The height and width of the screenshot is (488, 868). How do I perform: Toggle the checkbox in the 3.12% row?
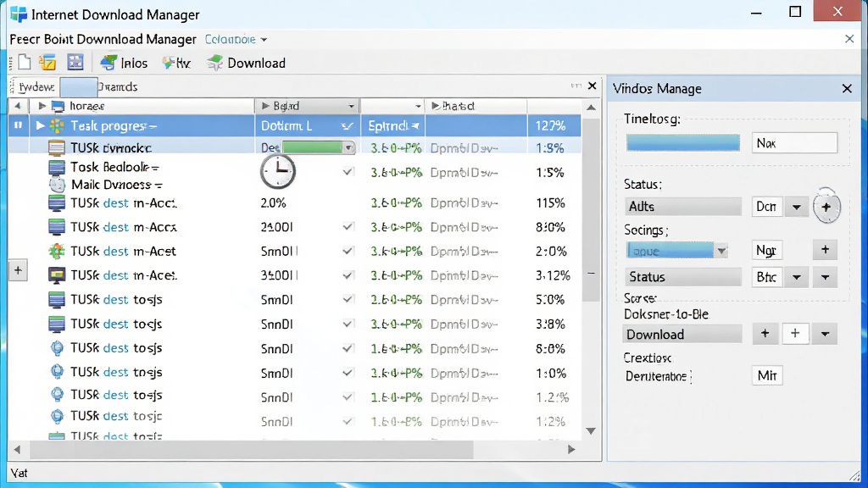(x=348, y=275)
